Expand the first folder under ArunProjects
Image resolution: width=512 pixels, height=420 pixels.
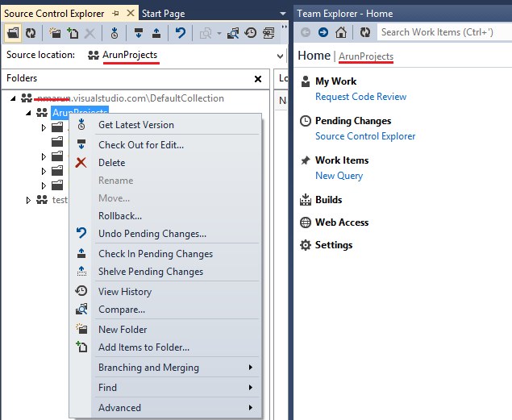point(44,127)
